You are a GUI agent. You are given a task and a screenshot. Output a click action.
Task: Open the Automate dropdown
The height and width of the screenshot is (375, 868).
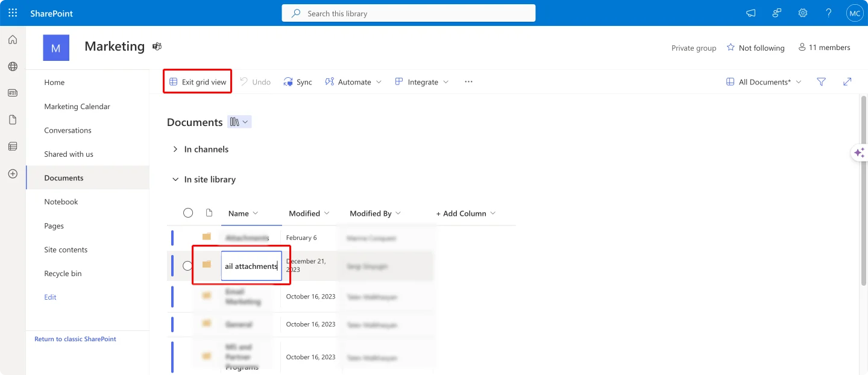tap(353, 82)
